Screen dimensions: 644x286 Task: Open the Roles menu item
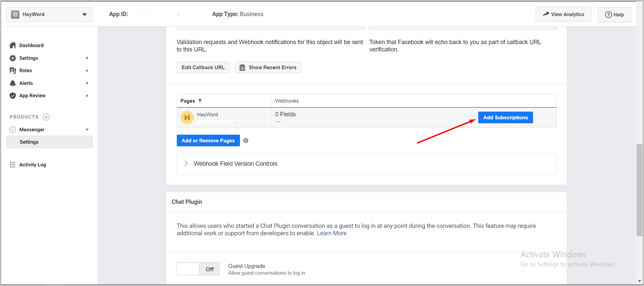26,70
